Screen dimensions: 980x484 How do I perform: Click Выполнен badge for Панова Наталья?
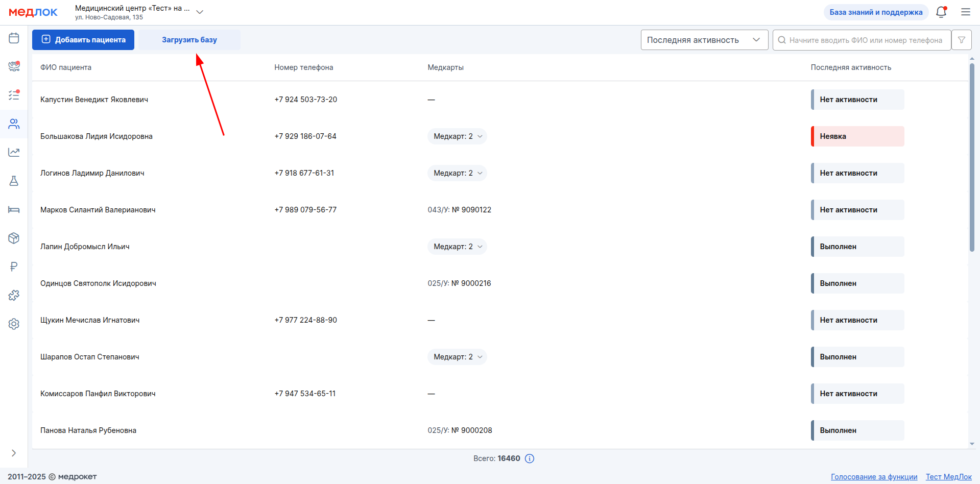(x=857, y=430)
